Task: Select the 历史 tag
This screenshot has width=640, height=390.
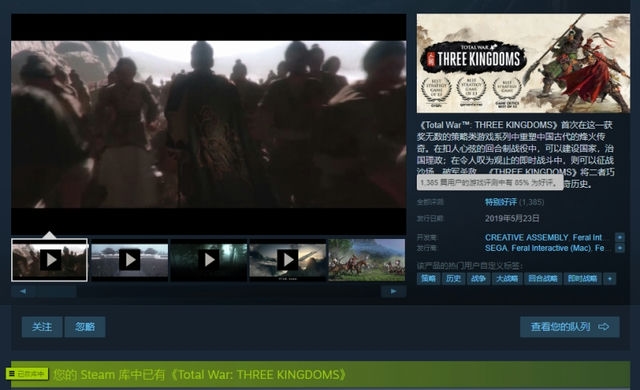Action: (x=453, y=279)
